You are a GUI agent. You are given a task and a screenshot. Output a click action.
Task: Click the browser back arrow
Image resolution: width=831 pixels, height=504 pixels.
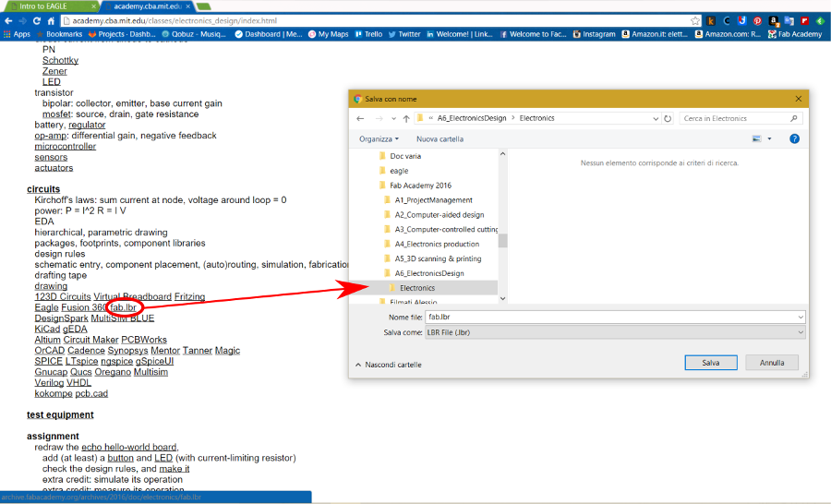(8, 20)
